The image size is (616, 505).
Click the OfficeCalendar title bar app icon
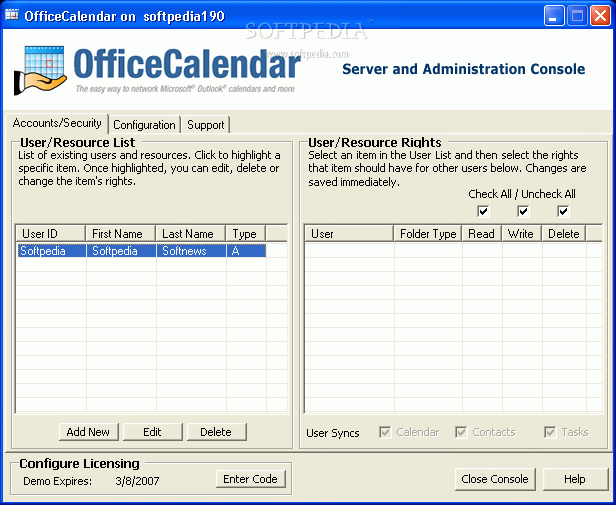(12, 15)
